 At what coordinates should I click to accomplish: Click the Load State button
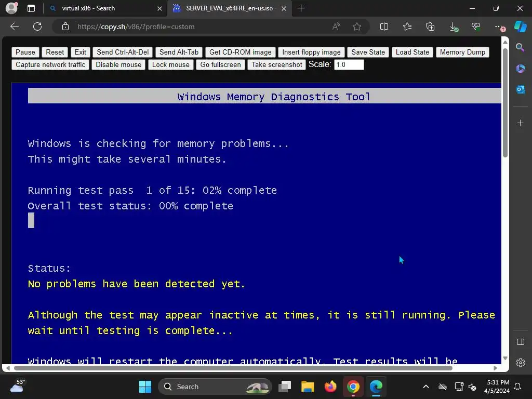coord(412,52)
